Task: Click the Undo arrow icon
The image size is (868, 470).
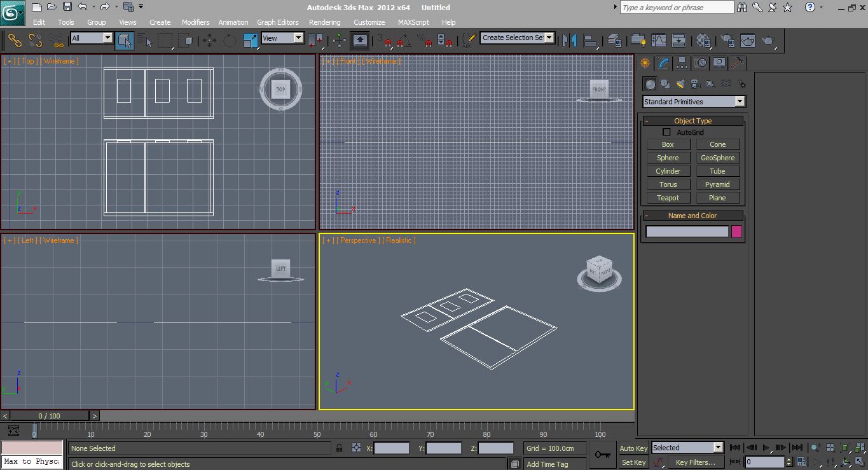Action: (x=83, y=7)
